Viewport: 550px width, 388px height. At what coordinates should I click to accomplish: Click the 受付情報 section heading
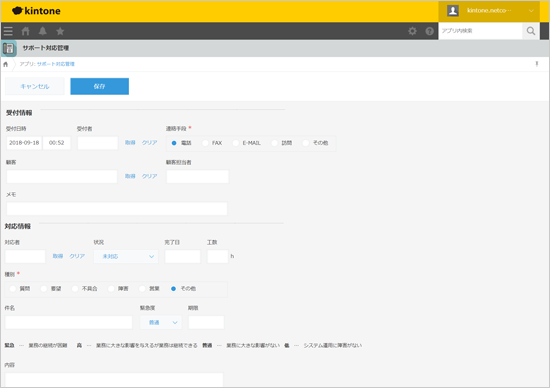pos(19,113)
